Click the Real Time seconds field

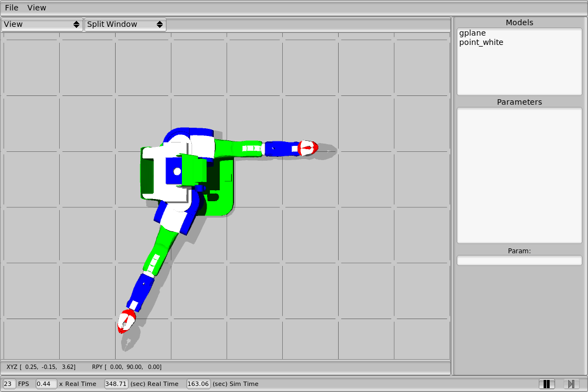(x=116, y=384)
